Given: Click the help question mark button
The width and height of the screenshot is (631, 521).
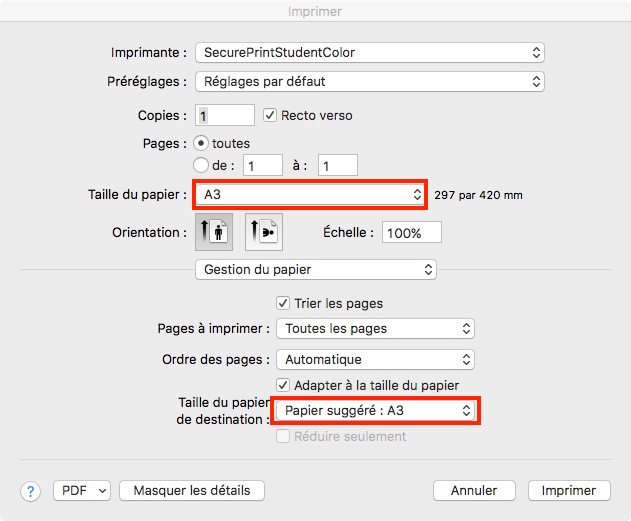Looking at the screenshot, I should pyautogui.click(x=31, y=491).
